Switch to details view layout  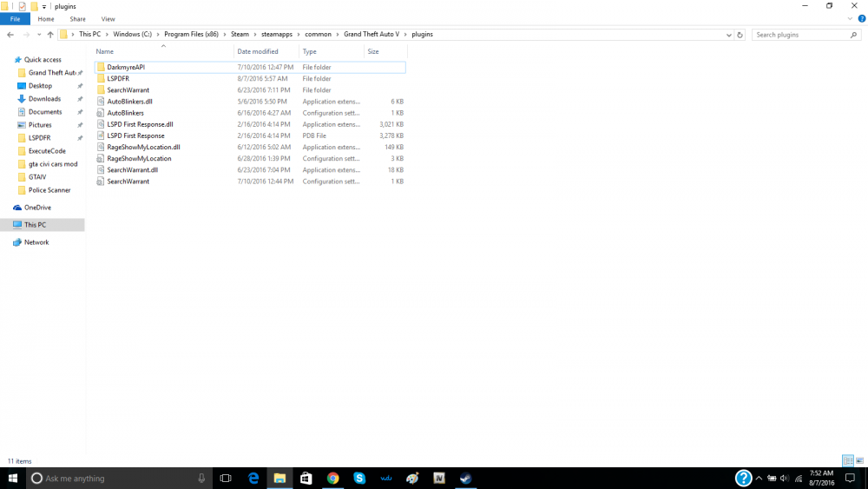pyautogui.click(x=848, y=460)
